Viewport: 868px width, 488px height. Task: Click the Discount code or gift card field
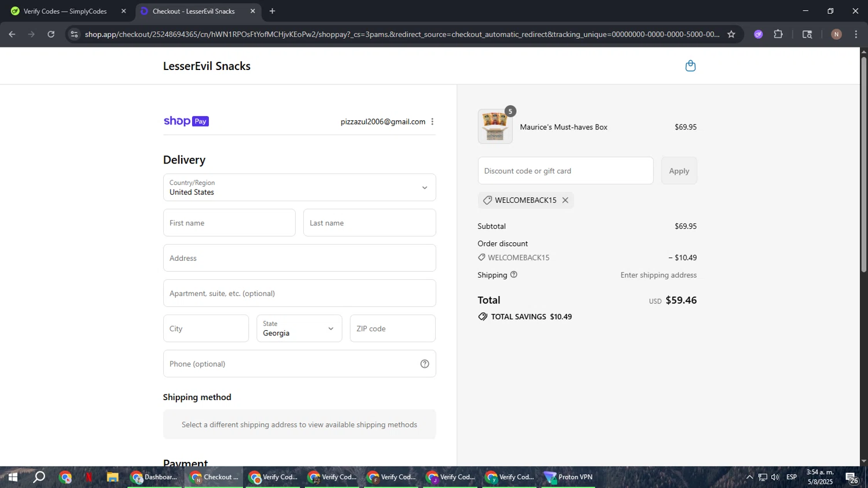coord(565,171)
